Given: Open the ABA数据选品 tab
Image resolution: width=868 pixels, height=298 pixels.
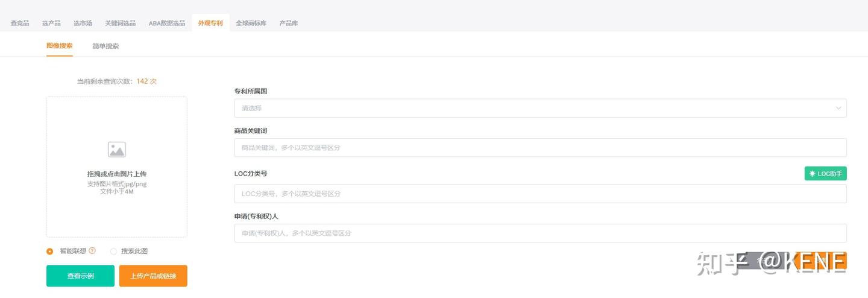Looking at the screenshot, I should click(x=167, y=23).
